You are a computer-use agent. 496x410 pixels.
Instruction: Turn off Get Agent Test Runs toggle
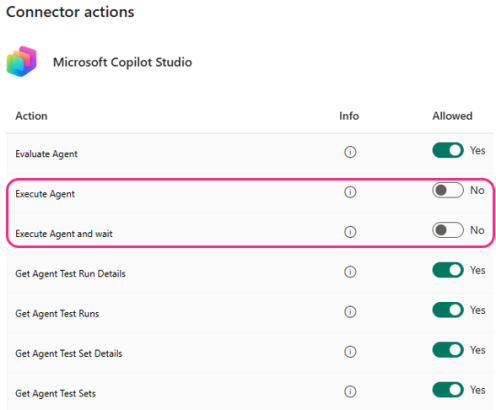click(448, 310)
